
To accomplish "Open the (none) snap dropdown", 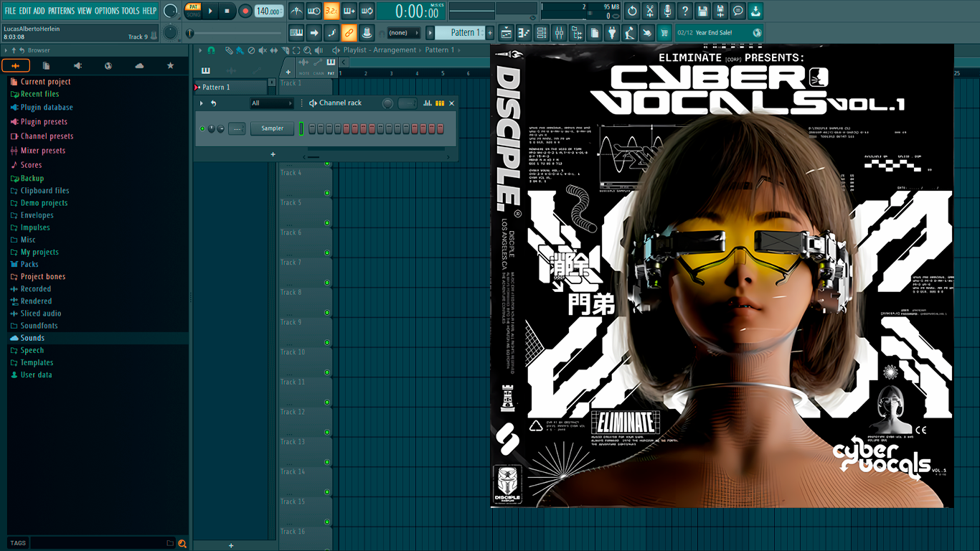I will [403, 32].
